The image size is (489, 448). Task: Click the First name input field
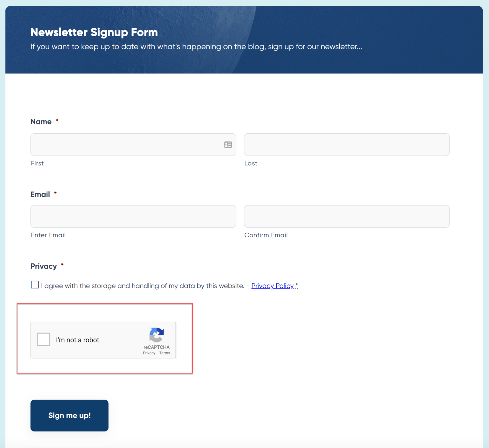pos(127,145)
